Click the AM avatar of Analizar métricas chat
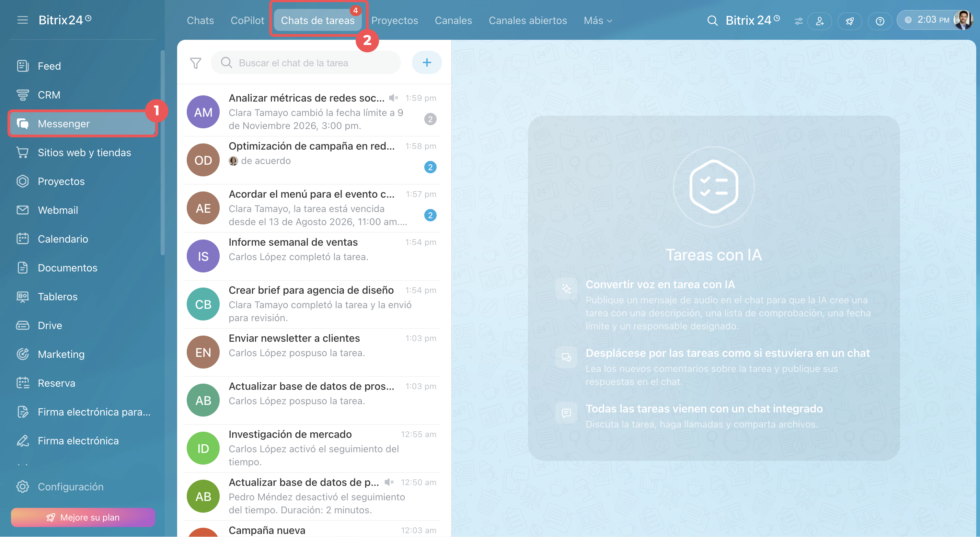The height and width of the screenshot is (537, 980). (203, 112)
